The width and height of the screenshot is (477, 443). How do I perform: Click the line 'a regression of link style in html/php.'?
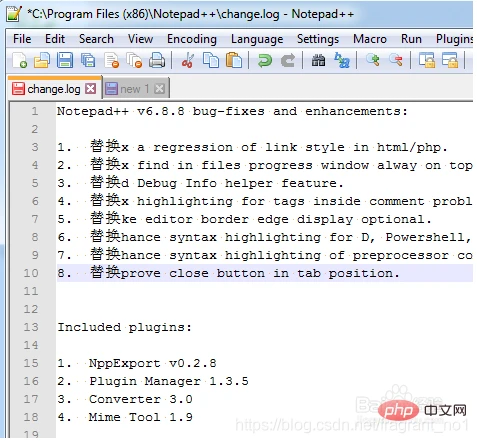pos(292,147)
